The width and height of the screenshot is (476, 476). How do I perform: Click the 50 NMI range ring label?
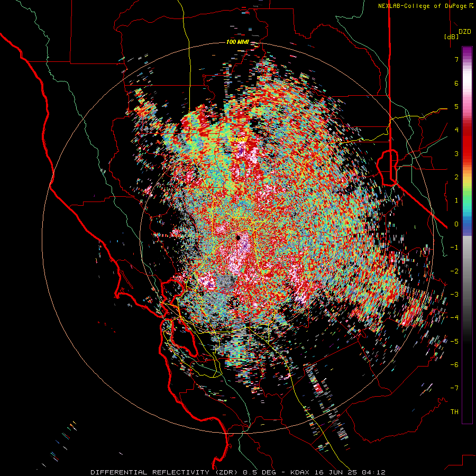[237, 140]
